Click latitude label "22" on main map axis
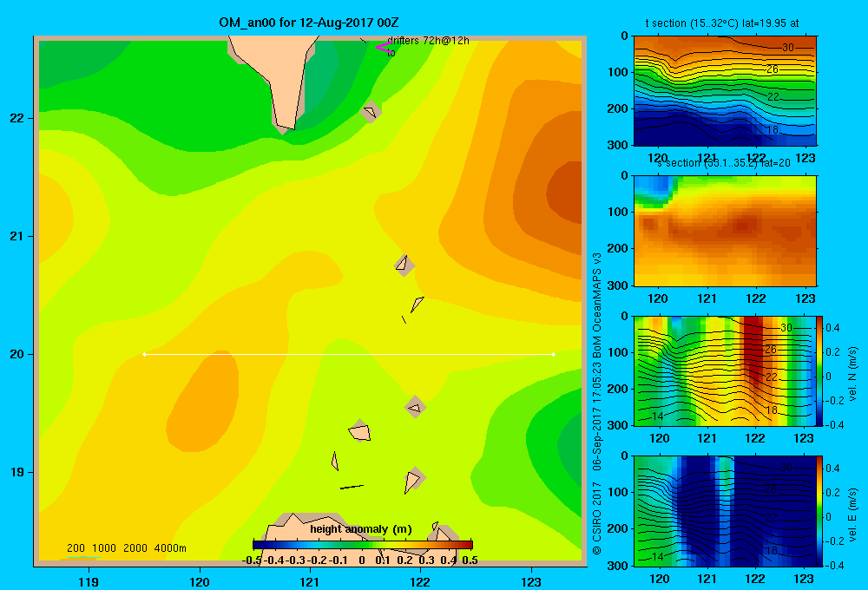This screenshot has width=868, height=590. point(17,118)
